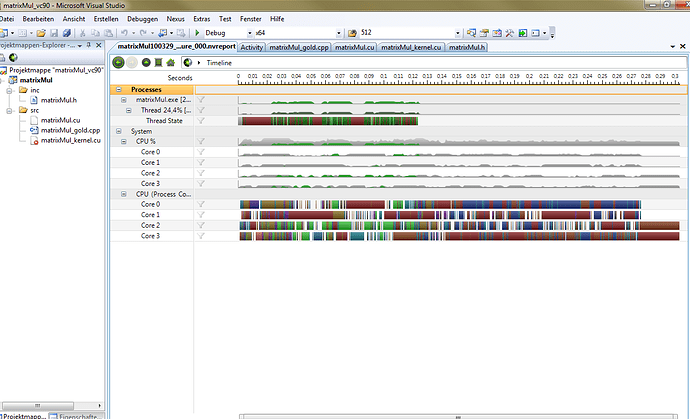Go back with green report arrow button

[x=118, y=62]
